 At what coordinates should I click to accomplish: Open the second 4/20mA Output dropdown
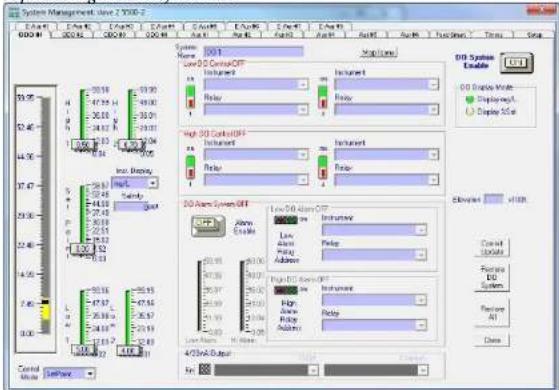tap(422, 370)
